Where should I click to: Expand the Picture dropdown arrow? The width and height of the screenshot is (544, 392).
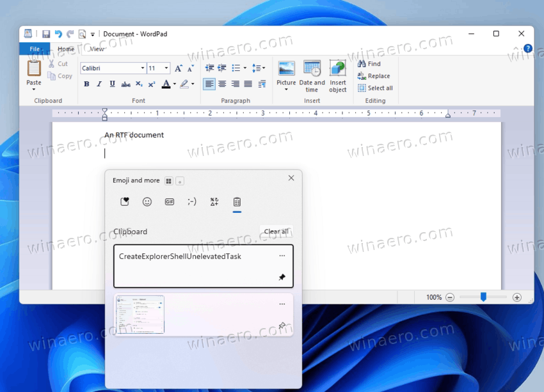(x=286, y=90)
